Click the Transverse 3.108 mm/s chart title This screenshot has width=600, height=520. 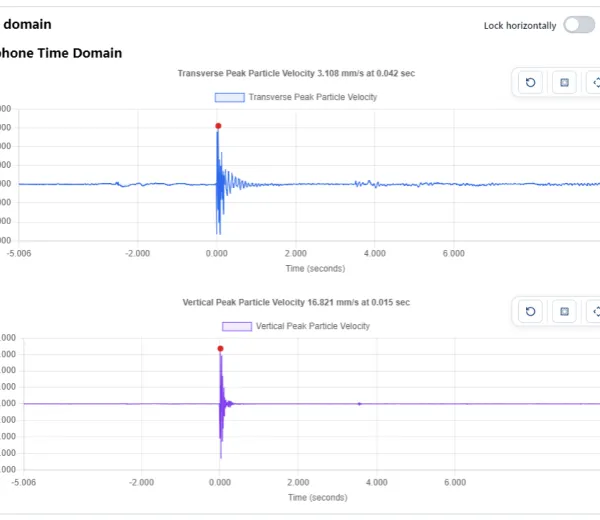pyautogui.click(x=296, y=73)
